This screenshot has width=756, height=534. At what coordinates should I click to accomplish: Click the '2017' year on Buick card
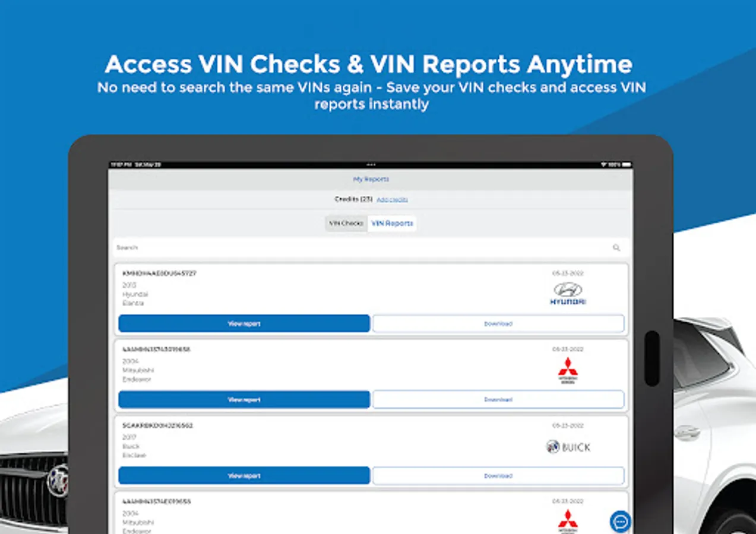(129, 437)
